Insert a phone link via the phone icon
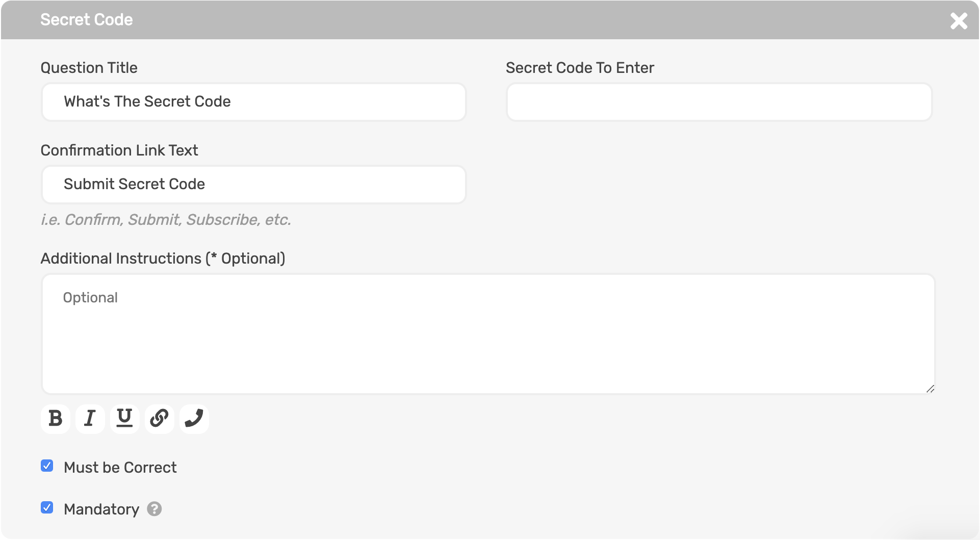Image resolution: width=980 pixels, height=540 pixels. tap(194, 418)
